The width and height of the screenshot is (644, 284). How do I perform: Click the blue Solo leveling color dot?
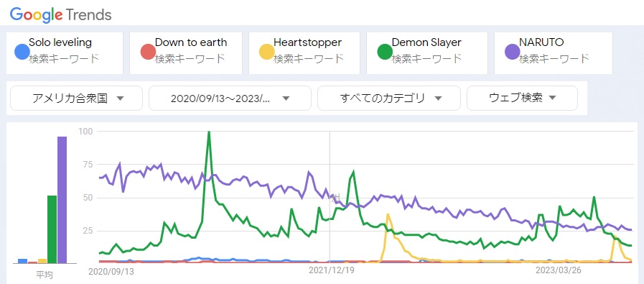pos(22,52)
